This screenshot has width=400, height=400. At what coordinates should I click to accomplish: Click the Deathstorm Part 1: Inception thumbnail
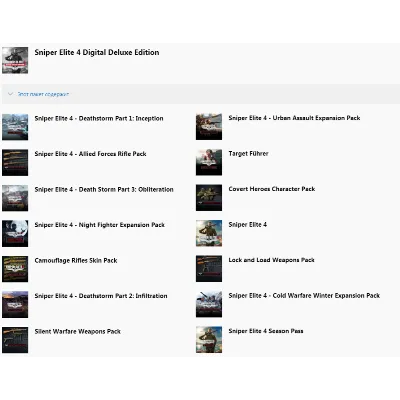(15, 127)
